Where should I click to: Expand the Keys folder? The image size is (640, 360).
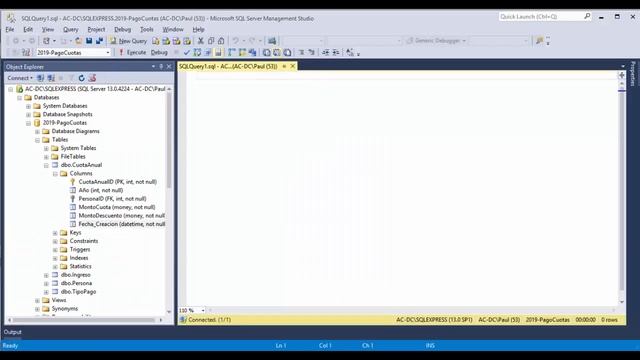(x=55, y=233)
